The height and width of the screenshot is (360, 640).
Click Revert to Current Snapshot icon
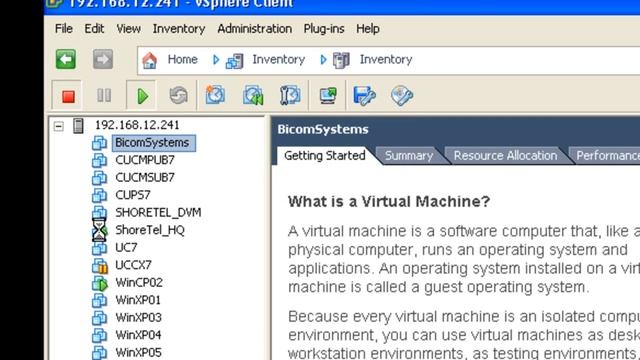tap(253, 96)
